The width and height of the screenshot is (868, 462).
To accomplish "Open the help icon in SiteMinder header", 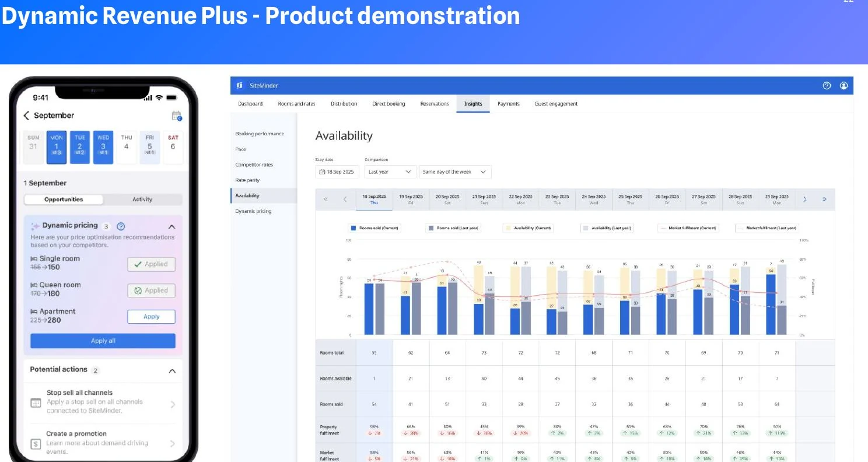I will tap(827, 85).
